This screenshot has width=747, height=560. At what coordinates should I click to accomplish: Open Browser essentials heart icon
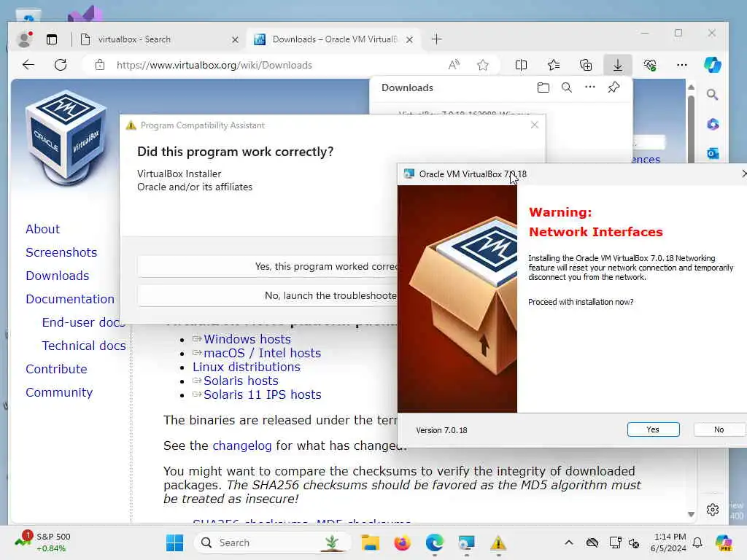650,65
